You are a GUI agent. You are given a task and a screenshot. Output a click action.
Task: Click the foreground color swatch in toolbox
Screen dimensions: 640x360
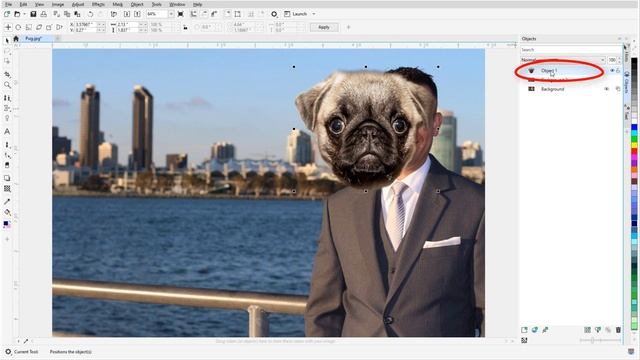point(6,223)
